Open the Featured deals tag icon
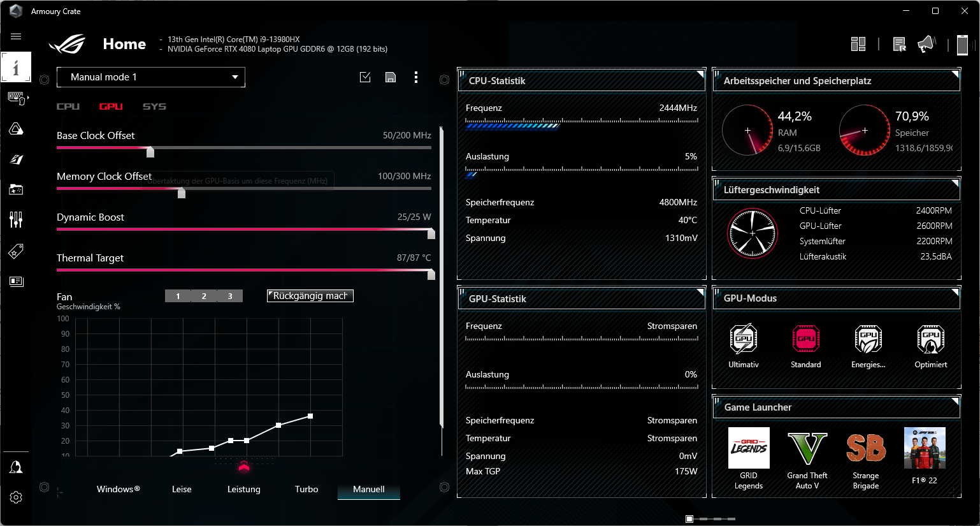This screenshot has height=526, width=980. click(16, 251)
